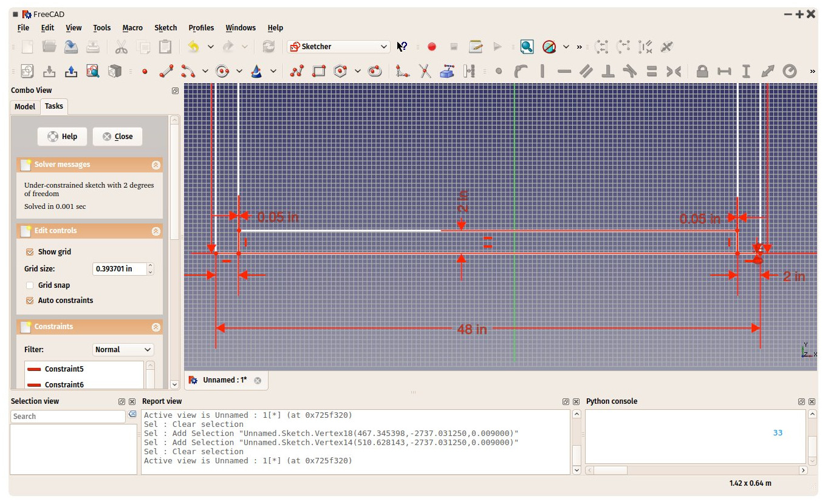Open the constraint Filter Normal dropdown
828x504 pixels.
click(x=123, y=350)
